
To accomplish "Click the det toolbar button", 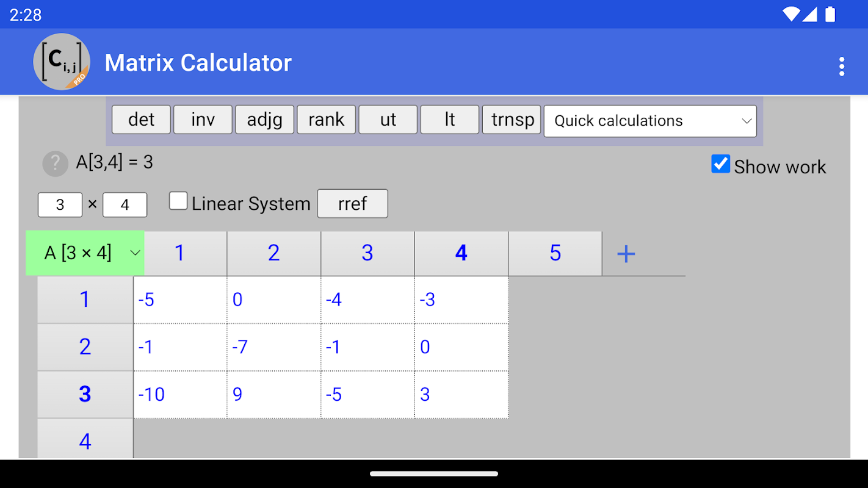I will point(141,120).
